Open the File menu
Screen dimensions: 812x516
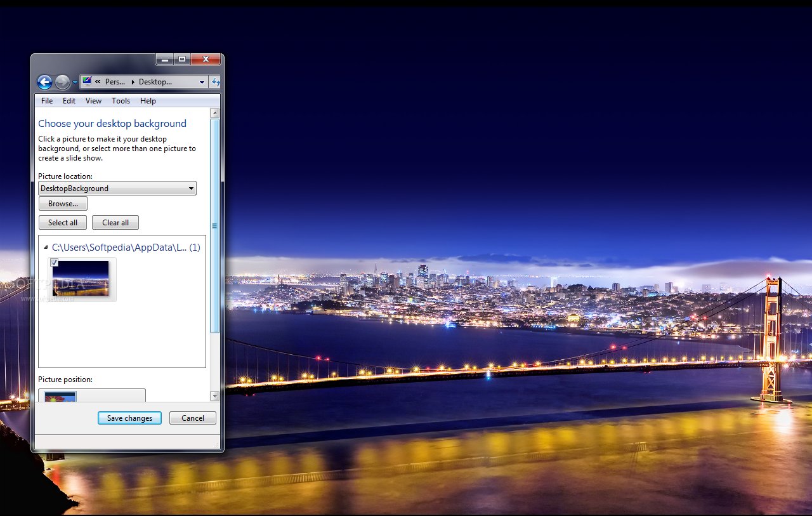[47, 101]
